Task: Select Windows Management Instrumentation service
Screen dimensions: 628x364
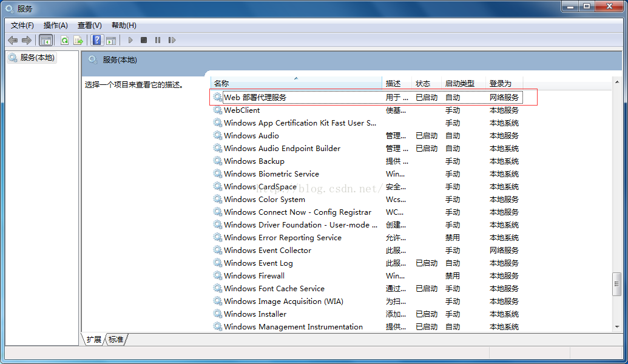Action: pyautogui.click(x=293, y=327)
